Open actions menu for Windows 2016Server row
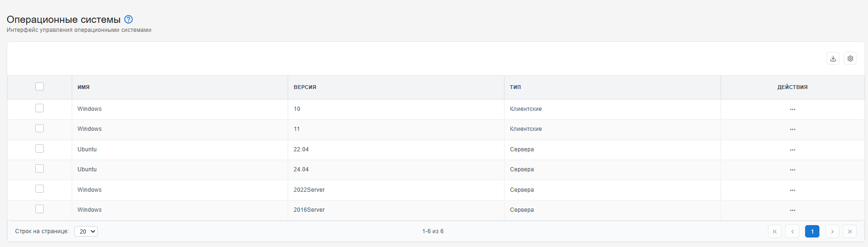 point(792,210)
